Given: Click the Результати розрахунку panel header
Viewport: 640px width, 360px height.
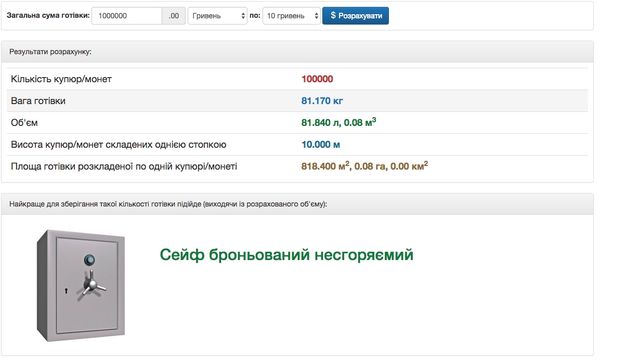Looking at the screenshot, I should point(297,52).
